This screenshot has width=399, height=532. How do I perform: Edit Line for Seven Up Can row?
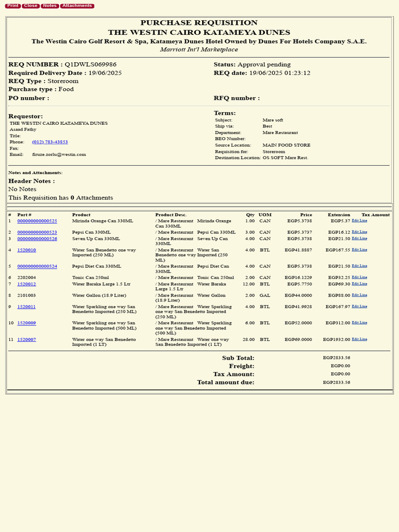pyautogui.click(x=360, y=238)
